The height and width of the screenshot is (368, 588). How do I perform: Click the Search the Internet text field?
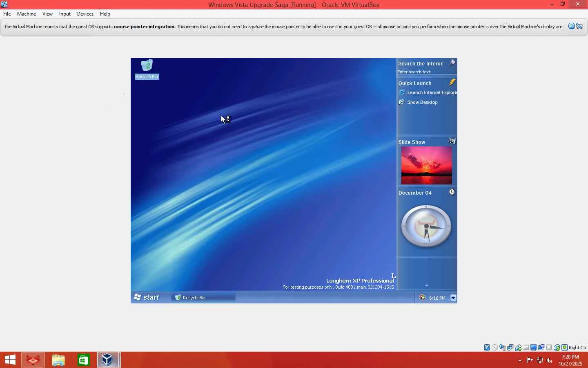click(427, 72)
